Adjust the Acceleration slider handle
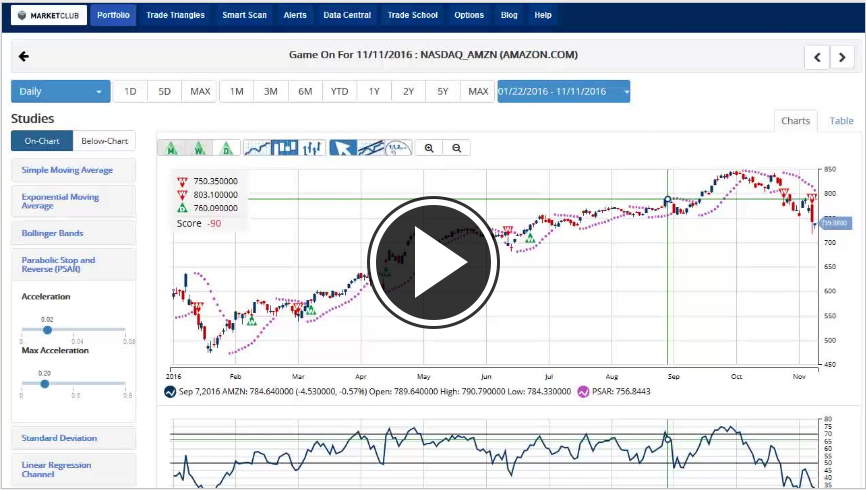 (x=47, y=329)
